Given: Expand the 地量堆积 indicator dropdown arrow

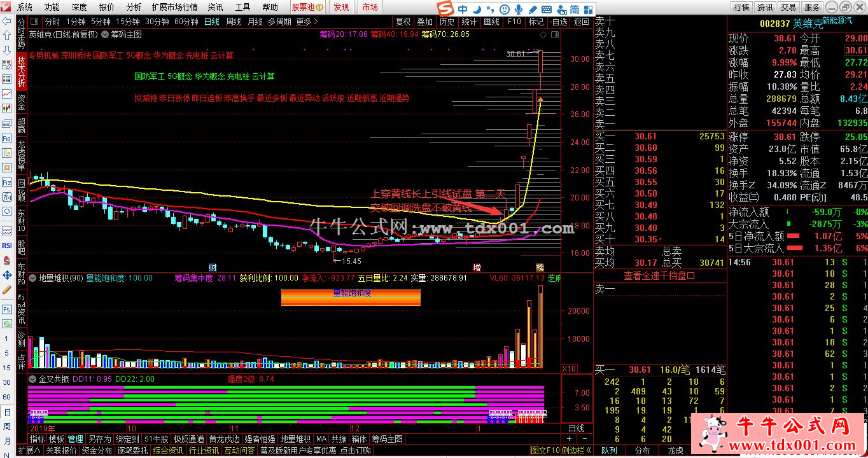Looking at the screenshot, I should tap(32, 278).
